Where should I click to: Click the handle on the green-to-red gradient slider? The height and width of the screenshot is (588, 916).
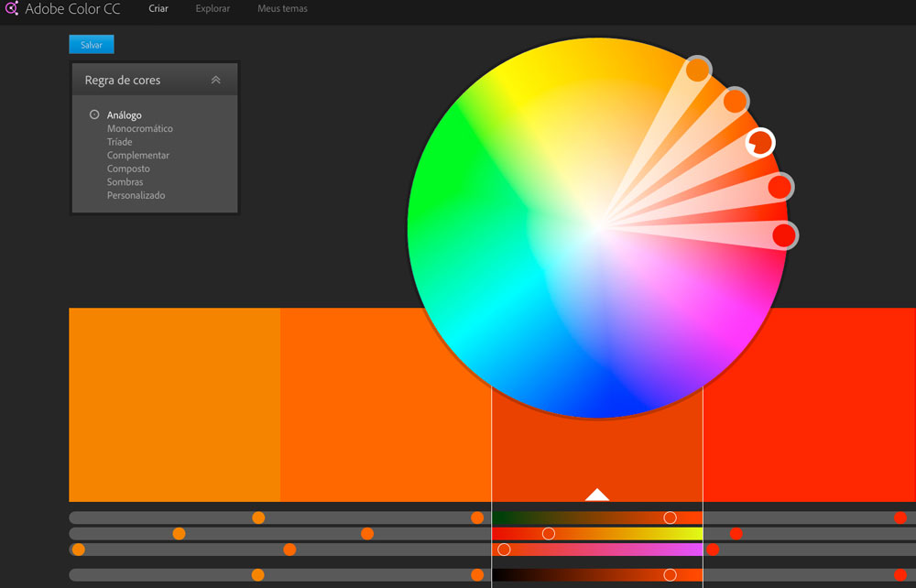pos(671,517)
